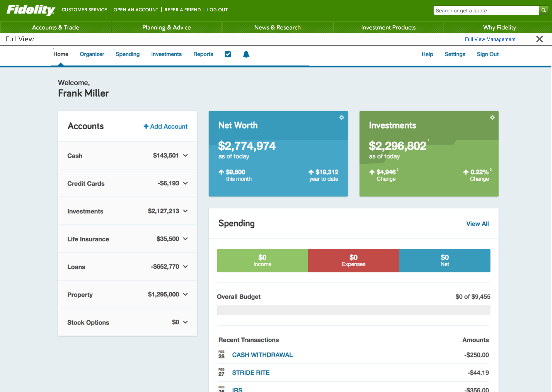Click the Fidelity logo

click(x=31, y=10)
